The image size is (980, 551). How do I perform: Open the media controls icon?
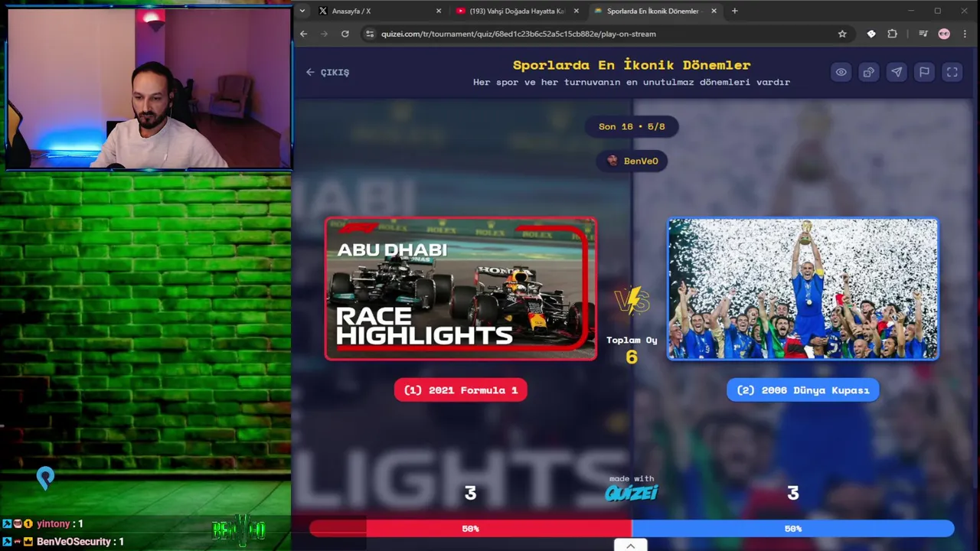(923, 34)
